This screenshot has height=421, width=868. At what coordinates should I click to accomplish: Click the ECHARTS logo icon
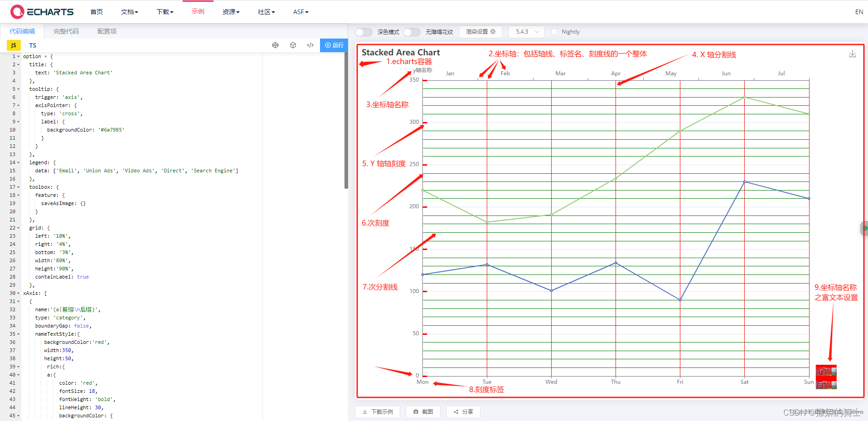pos(17,11)
